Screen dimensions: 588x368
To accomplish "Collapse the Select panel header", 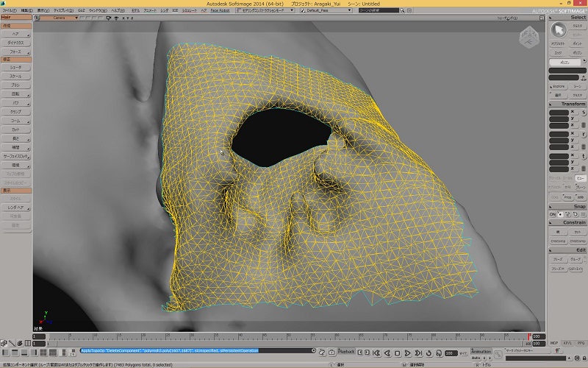I will click(567, 17).
